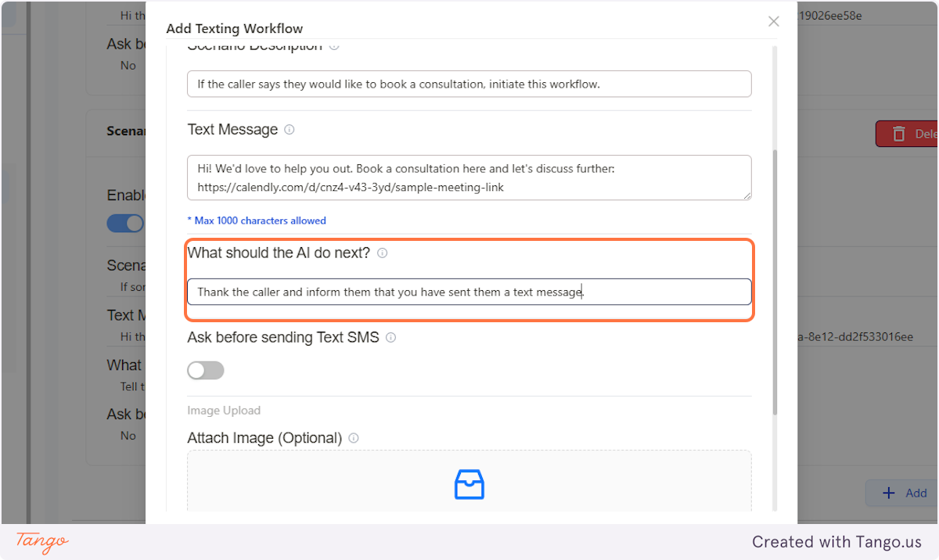Disable the Enable scenario toggle

pos(125,224)
